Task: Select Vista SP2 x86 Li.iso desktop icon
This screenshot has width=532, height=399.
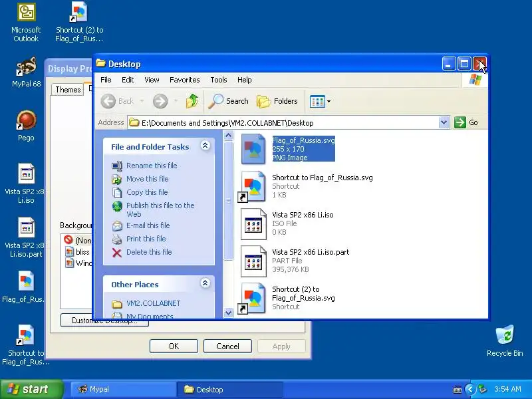Action: click(x=26, y=184)
